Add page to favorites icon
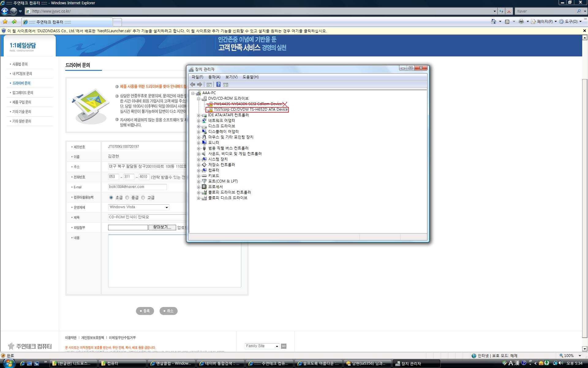This screenshot has width=588, height=368. [x=14, y=22]
